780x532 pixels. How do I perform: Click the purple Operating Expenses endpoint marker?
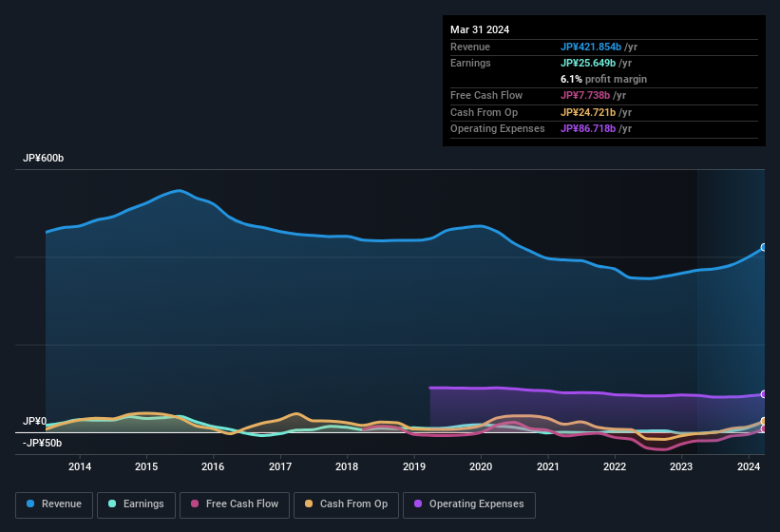[764, 394]
